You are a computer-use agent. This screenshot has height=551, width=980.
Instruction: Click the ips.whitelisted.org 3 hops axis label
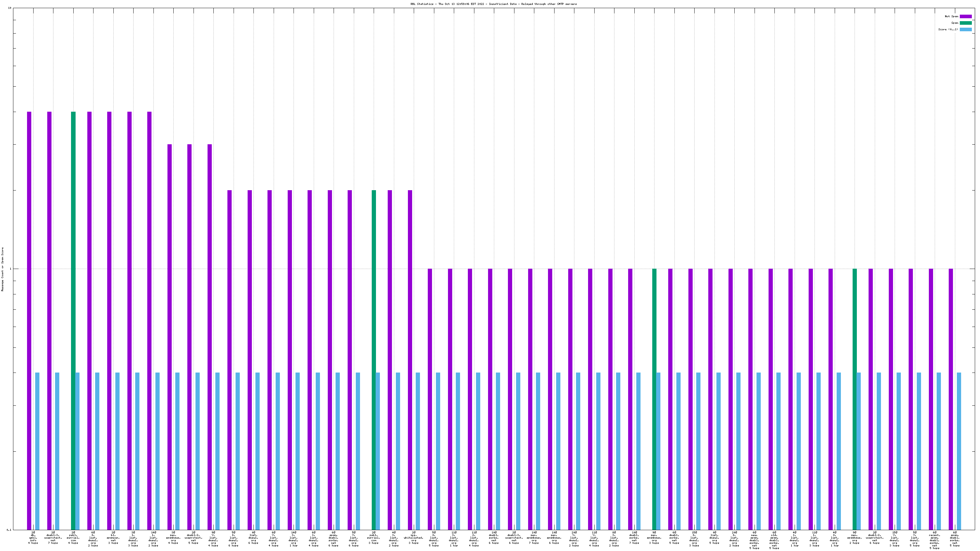(x=413, y=538)
